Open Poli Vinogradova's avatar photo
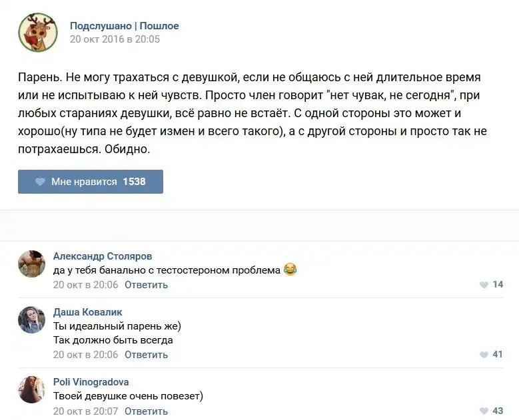Screen dimensions: 519x420 (31, 389)
